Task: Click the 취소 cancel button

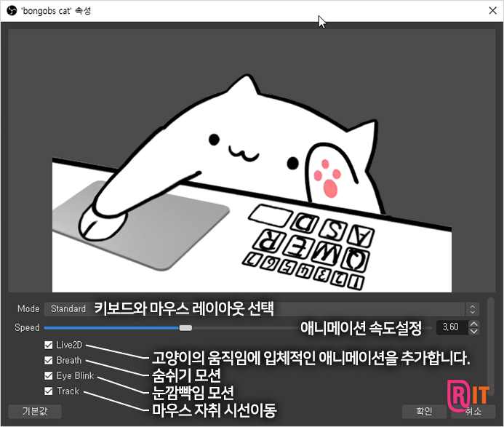Action: [473, 411]
